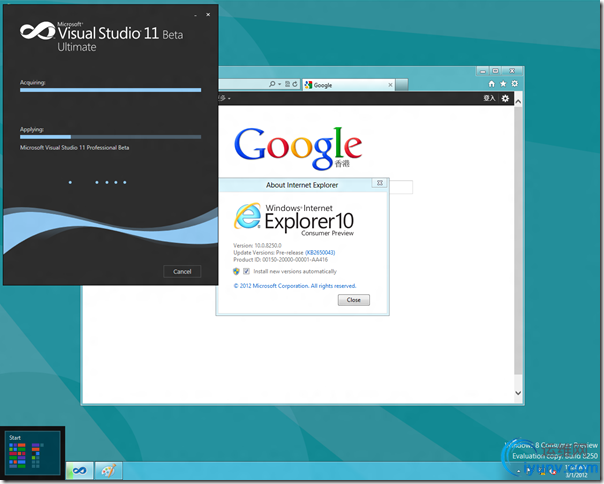604x484 pixels.
Task: Click scrollbar up arrow in Internet Explorer
Action: 518,102
